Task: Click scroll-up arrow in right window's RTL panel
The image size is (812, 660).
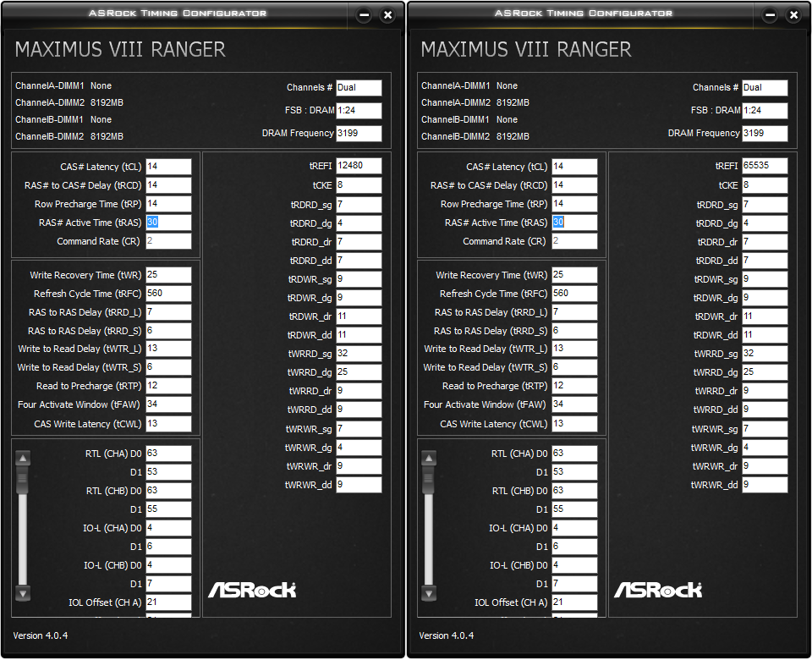Action: (429, 458)
